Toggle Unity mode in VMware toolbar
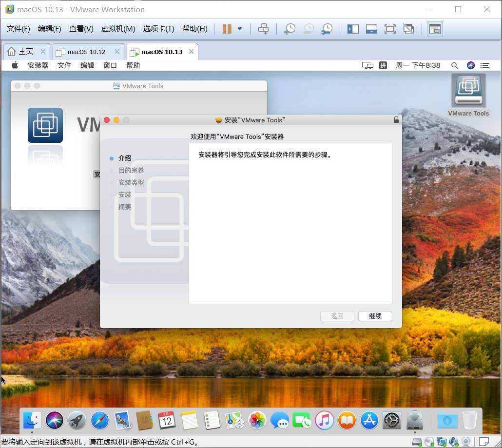 point(408,29)
